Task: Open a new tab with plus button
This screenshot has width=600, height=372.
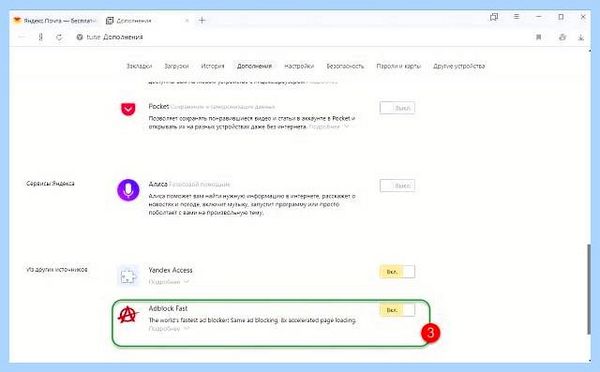Action: tap(202, 20)
